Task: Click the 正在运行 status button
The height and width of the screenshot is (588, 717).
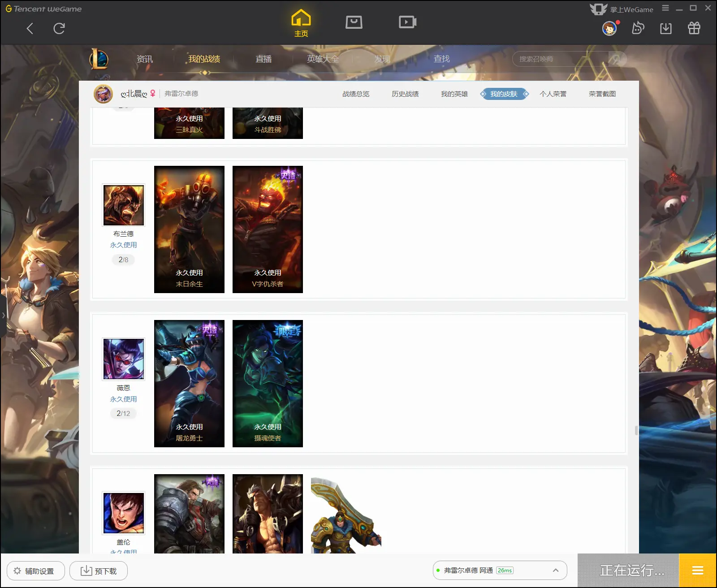Action: [628, 570]
